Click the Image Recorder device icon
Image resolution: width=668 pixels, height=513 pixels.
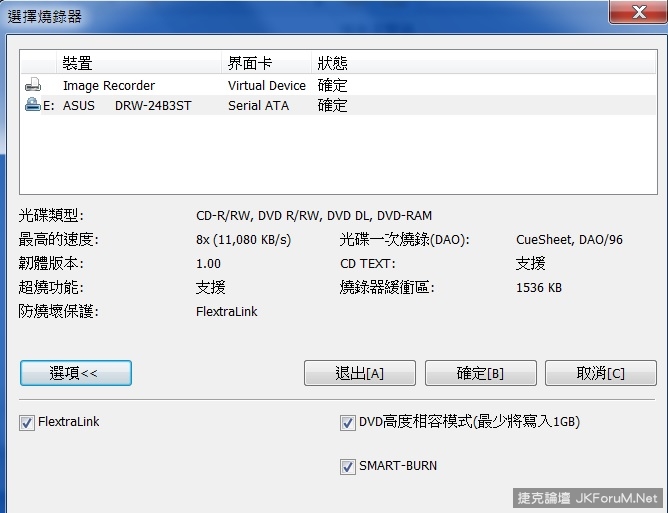coord(33,86)
